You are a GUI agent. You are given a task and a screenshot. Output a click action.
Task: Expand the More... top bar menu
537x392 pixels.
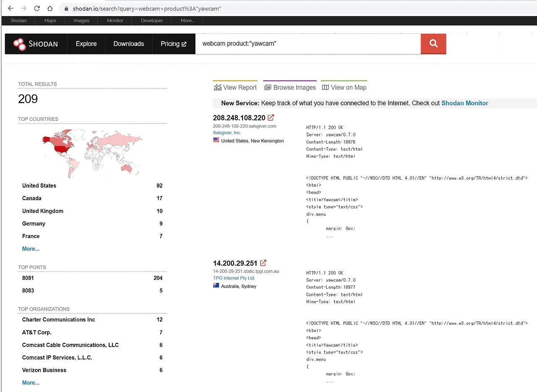point(187,21)
